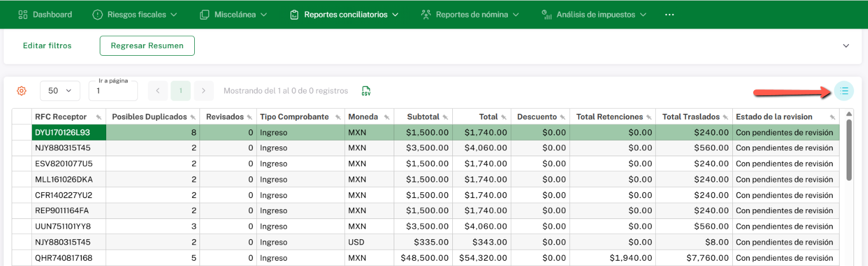The image size is (868, 266).
Task: Select row header for the QHR740817168 row
Action: 22,258
